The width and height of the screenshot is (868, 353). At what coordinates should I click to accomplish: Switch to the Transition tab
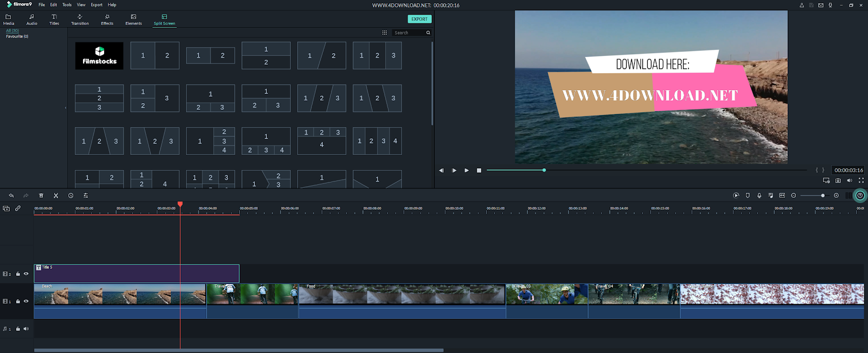coord(80,20)
